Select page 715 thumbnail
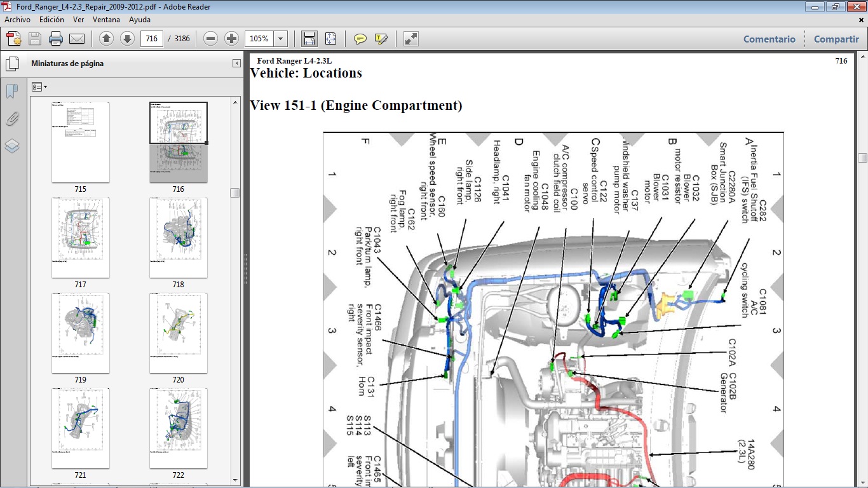Image resolution: width=868 pixels, height=488 pixels. 80,142
